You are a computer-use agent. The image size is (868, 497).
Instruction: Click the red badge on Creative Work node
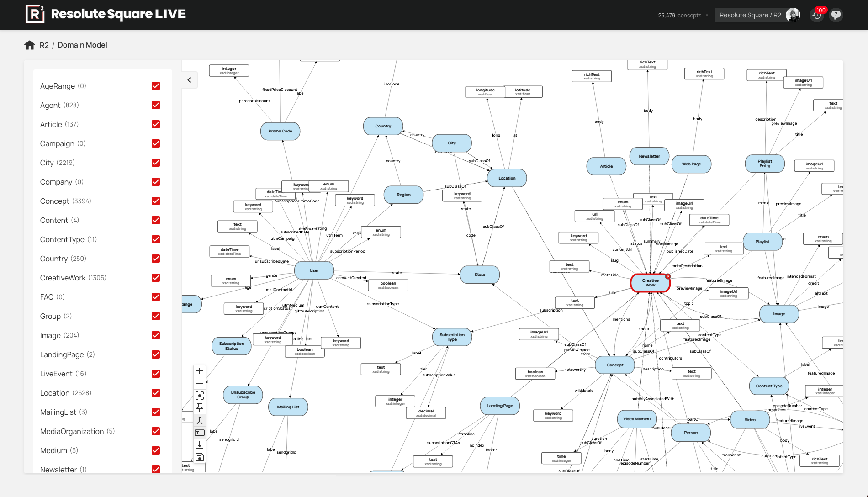pos(668,276)
